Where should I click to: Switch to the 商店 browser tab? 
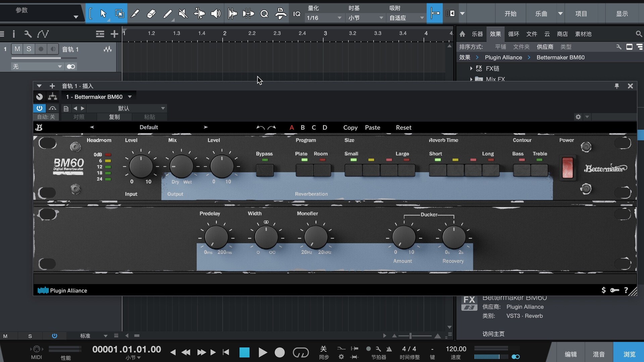tap(562, 34)
